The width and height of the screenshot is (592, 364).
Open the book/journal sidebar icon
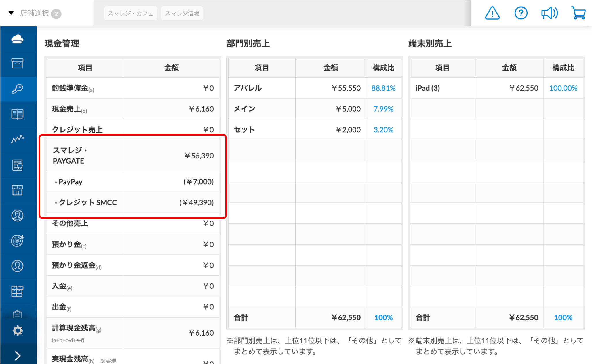coord(17,114)
